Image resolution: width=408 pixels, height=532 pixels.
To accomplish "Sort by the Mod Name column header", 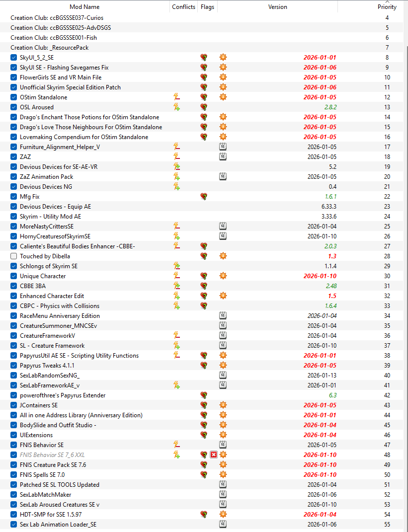I will [84, 7].
